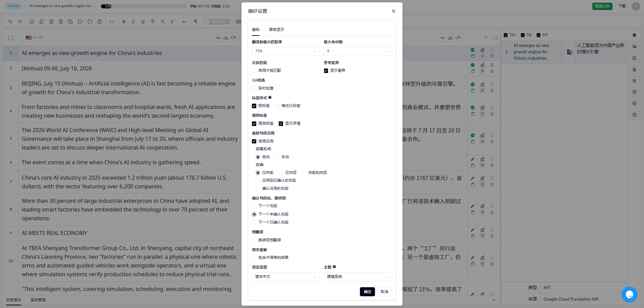The width and height of the screenshot is (644, 308).
Task: Switch to the 面板显示 tab
Action: [x=276, y=29]
